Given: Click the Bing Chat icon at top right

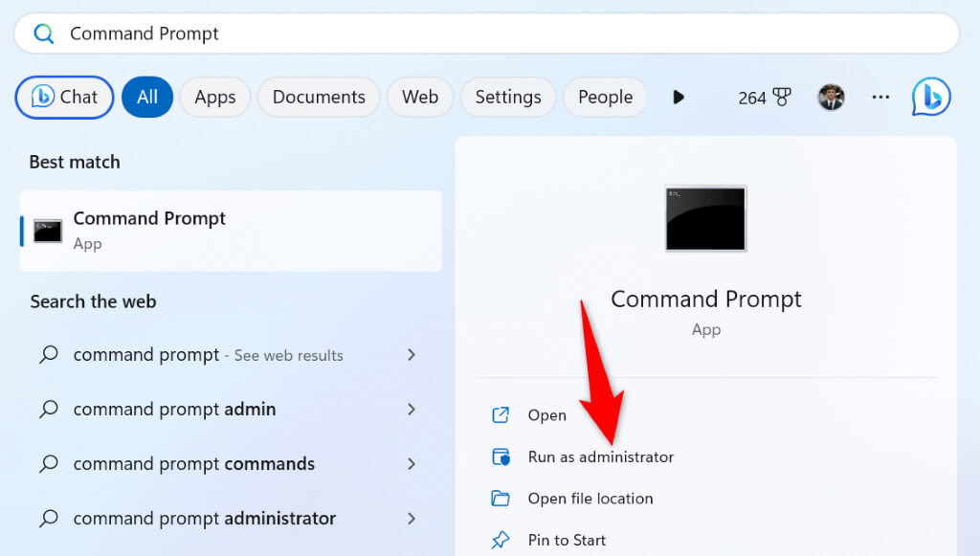Looking at the screenshot, I should click(930, 97).
